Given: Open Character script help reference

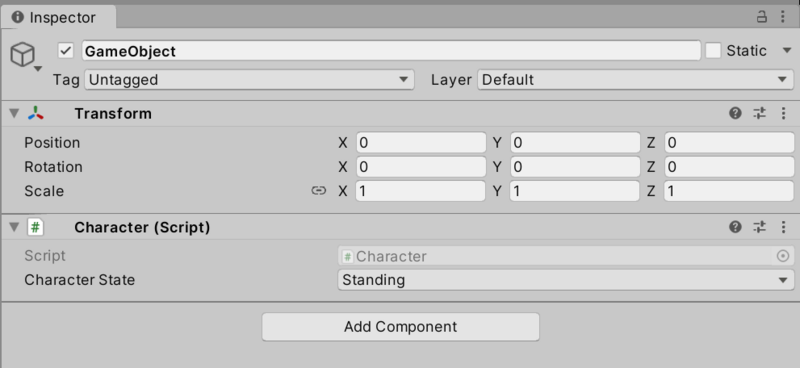Looking at the screenshot, I should (735, 227).
